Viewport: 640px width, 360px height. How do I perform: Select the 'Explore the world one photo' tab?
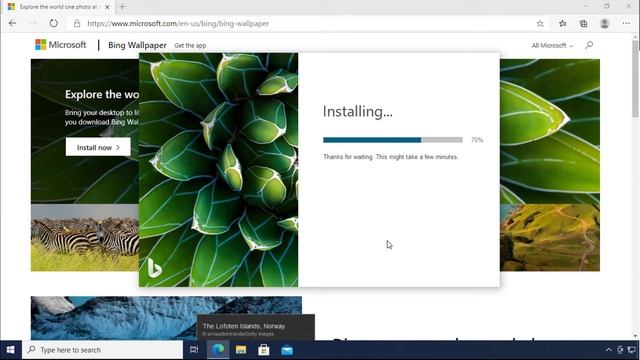tap(57, 7)
